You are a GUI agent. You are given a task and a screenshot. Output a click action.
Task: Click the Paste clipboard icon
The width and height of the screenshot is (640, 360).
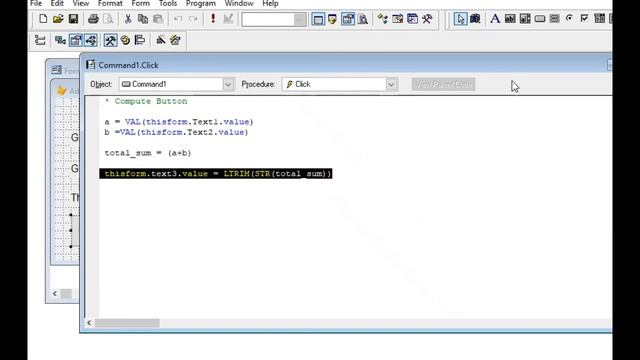point(158,19)
